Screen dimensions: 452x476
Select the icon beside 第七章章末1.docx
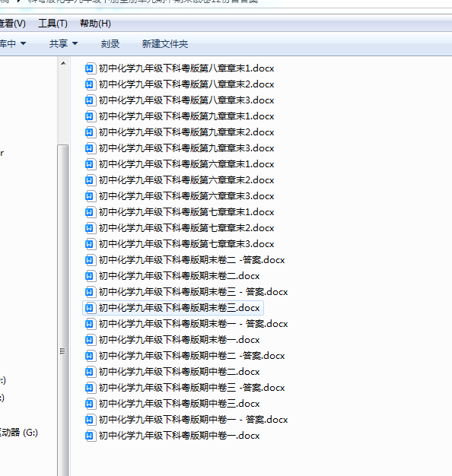point(89,212)
